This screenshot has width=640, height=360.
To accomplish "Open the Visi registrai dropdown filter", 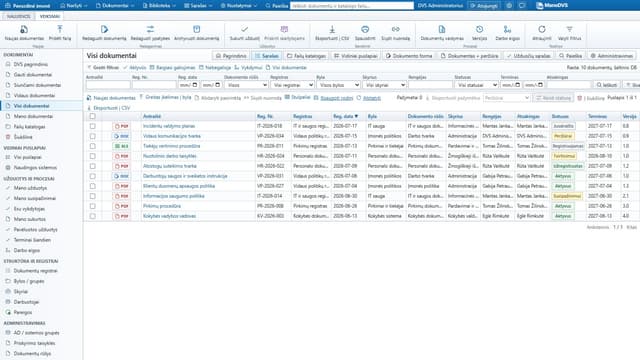I will pyautogui.click(x=292, y=85).
